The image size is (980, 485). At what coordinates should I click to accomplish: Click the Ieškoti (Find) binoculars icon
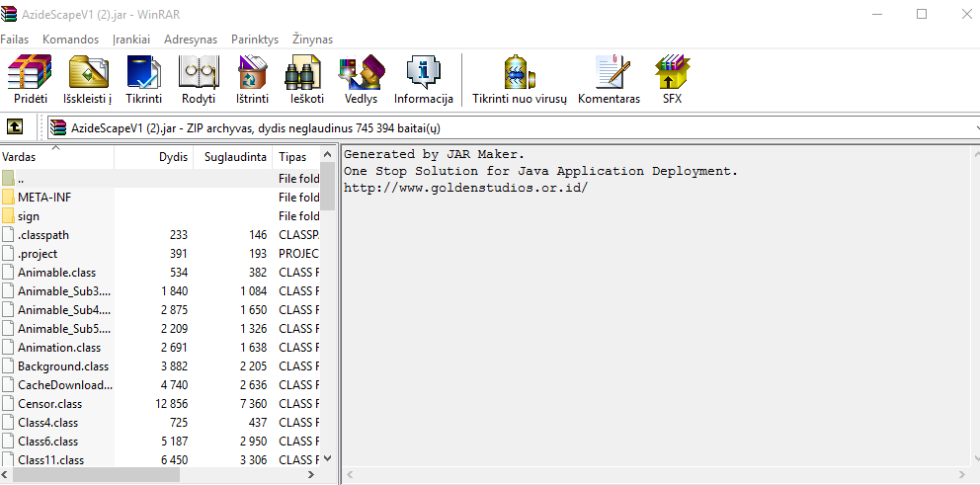coord(302,71)
